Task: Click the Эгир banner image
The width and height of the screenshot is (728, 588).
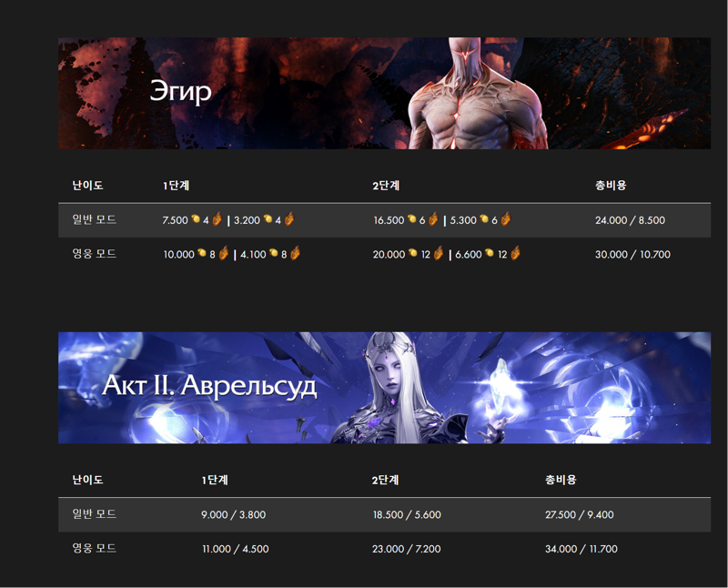Action: click(384, 94)
